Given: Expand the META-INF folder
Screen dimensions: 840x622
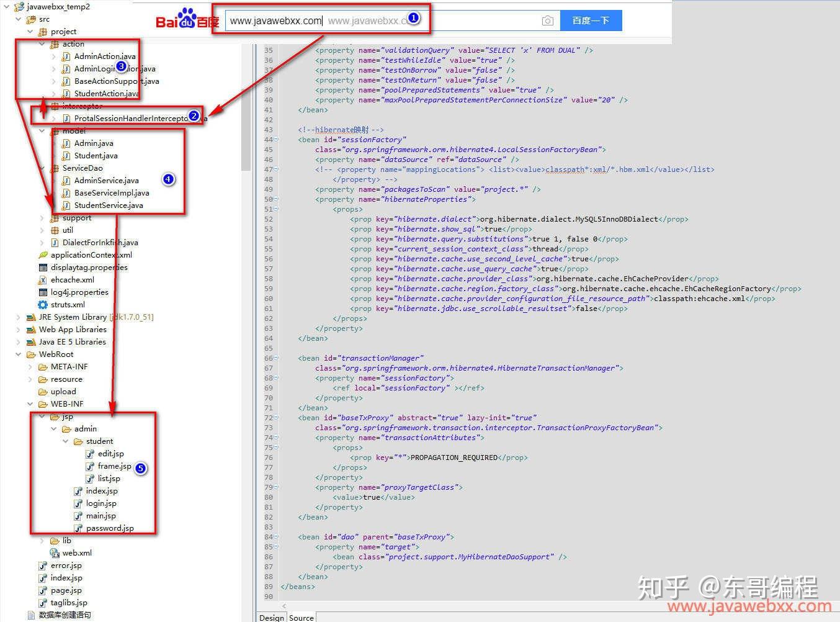Looking at the screenshot, I should 30,367.
